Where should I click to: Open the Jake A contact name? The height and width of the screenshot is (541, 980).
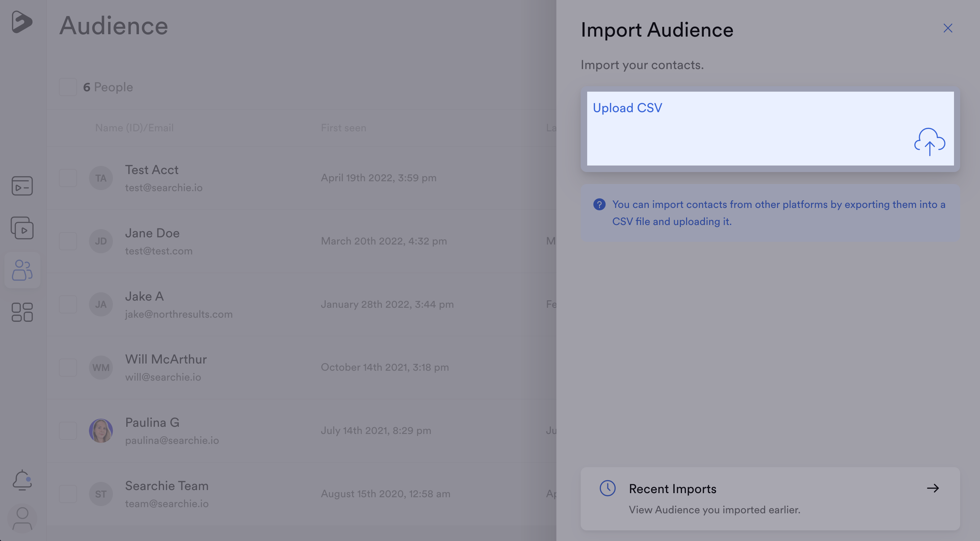(x=144, y=296)
